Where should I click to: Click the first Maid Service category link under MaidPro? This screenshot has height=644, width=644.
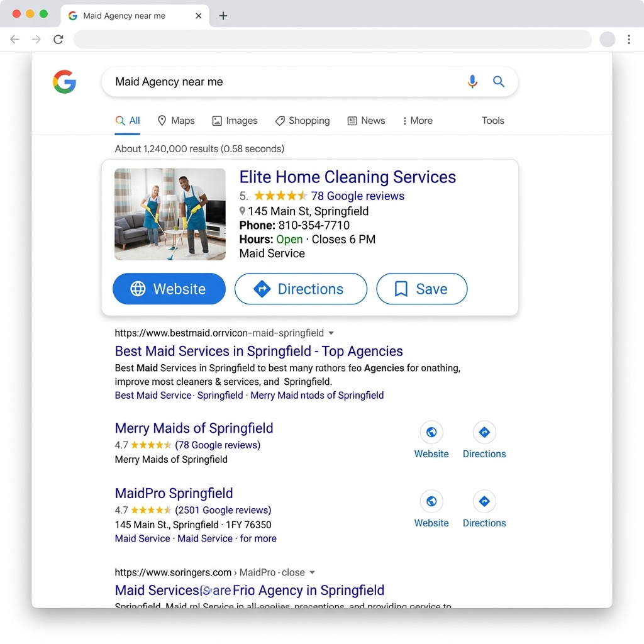[142, 538]
